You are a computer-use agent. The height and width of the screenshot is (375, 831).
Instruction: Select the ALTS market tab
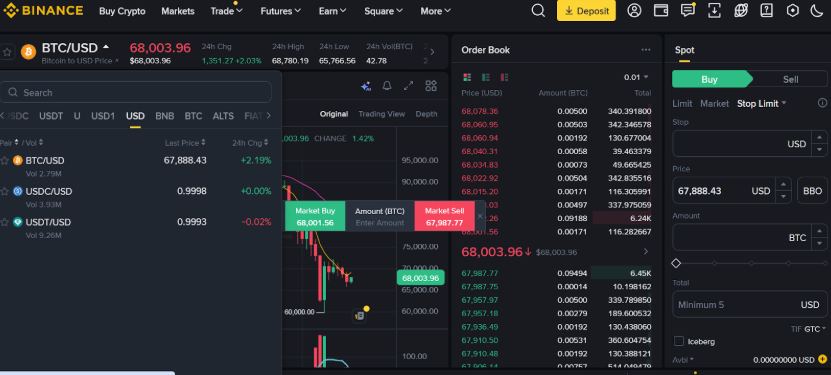point(223,115)
